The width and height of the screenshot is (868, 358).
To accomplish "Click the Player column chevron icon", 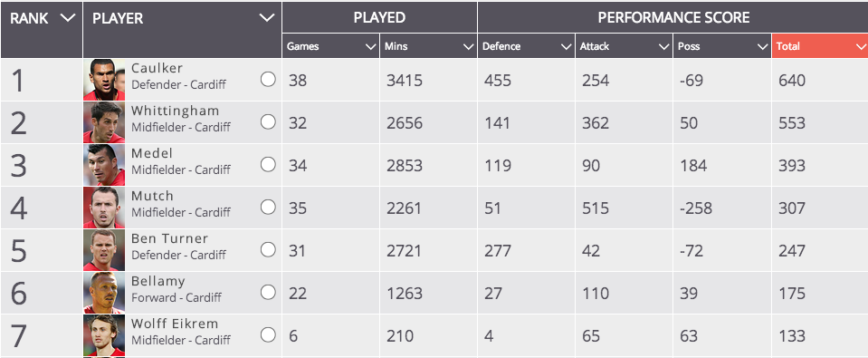I will (267, 18).
